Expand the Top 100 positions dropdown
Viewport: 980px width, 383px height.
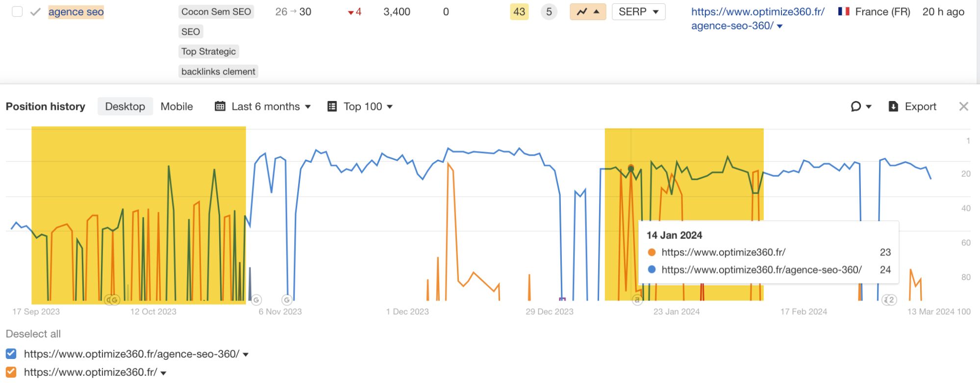[368, 106]
